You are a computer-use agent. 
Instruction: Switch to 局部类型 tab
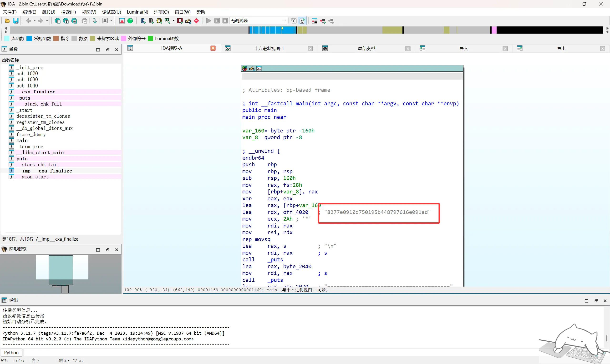pos(366,49)
